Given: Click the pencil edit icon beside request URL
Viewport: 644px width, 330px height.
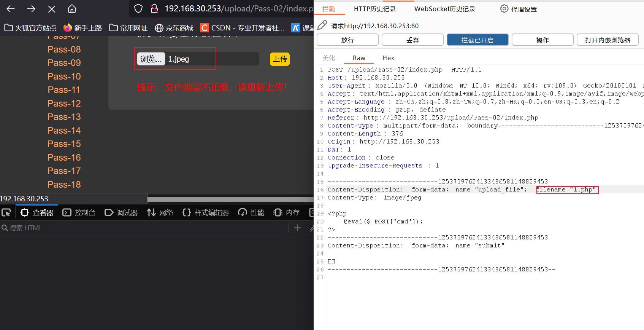Looking at the screenshot, I should coord(322,25).
